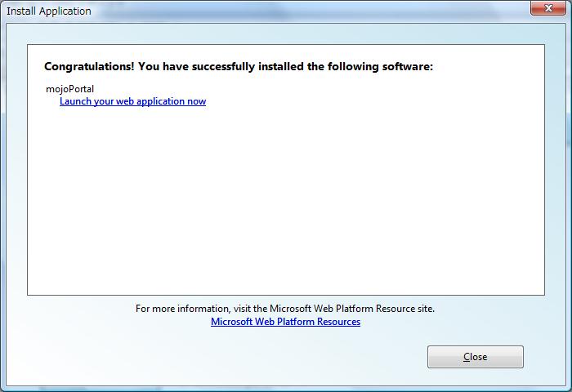Viewport: 572px width, 392px height.
Task: Click the word Resources in the bottom link
Action: point(338,322)
